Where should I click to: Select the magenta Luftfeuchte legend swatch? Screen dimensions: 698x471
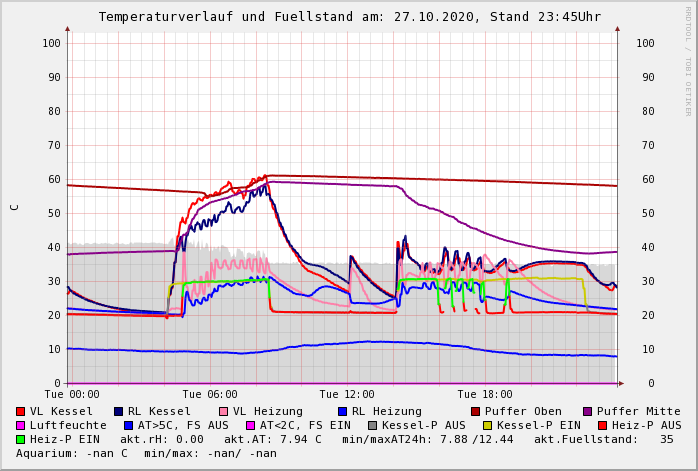[21, 425]
